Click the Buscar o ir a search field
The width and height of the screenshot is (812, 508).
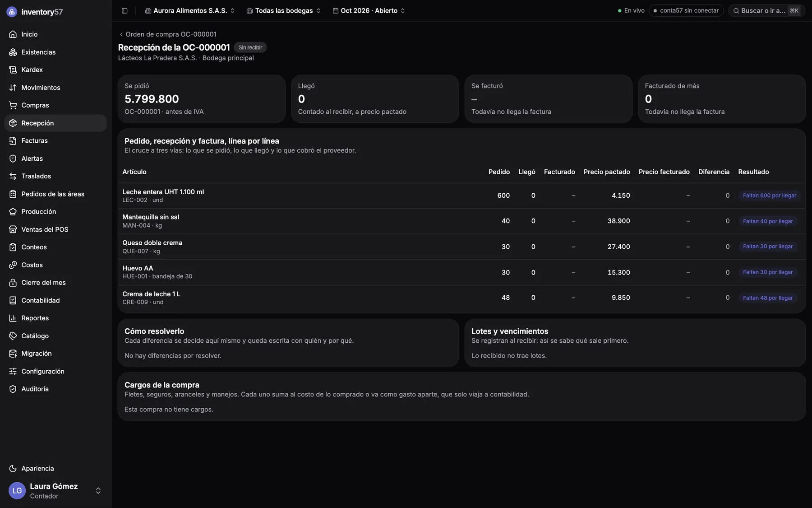tap(766, 10)
